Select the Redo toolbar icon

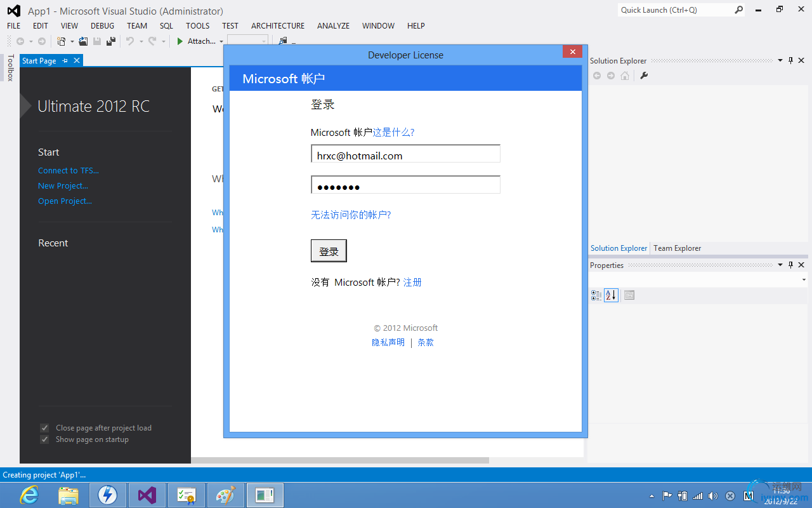(152, 41)
